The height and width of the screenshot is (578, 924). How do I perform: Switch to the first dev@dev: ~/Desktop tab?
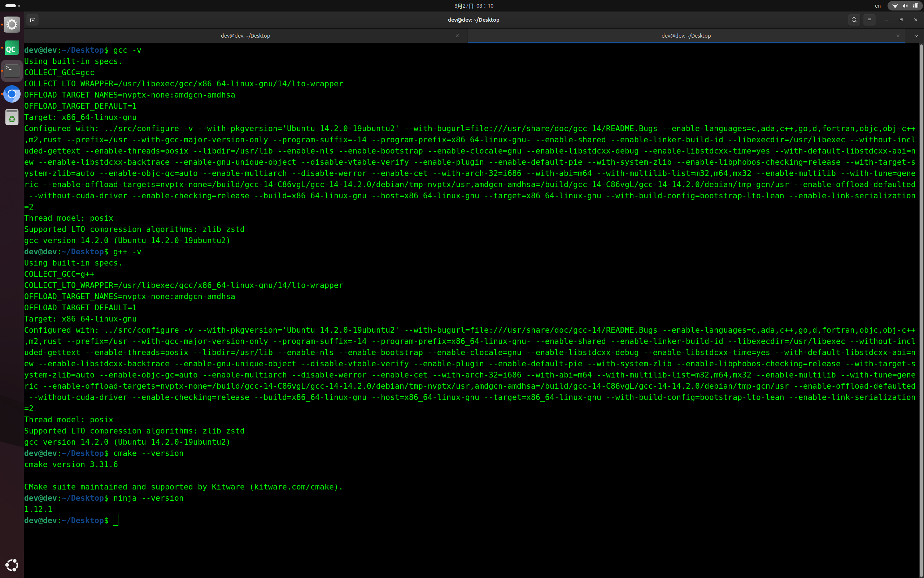pyautogui.click(x=245, y=35)
